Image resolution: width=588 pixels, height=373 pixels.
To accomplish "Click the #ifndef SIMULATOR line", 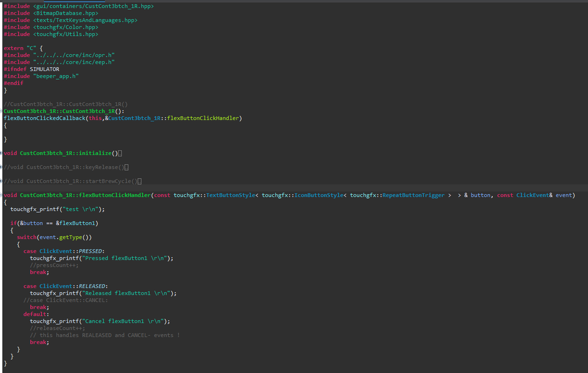I will pyautogui.click(x=31, y=70).
